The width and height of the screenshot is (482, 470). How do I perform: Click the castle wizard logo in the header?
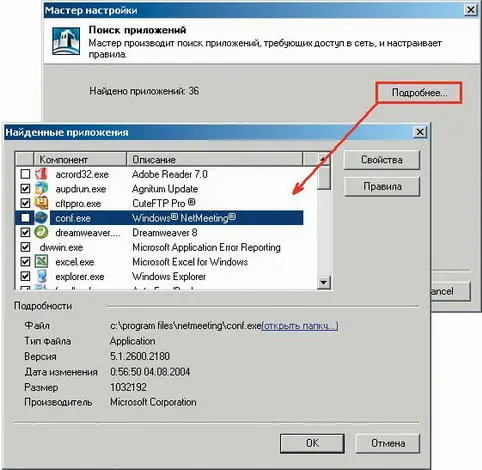coord(66,41)
